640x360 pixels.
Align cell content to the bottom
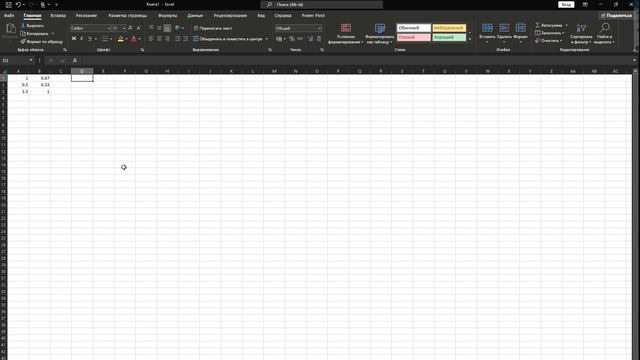(167, 28)
